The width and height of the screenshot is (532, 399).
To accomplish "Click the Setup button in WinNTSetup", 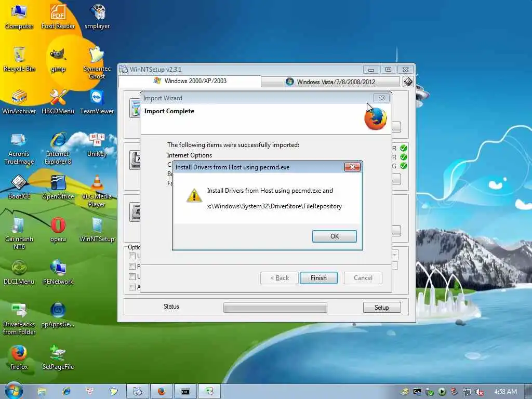I will (x=382, y=308).
